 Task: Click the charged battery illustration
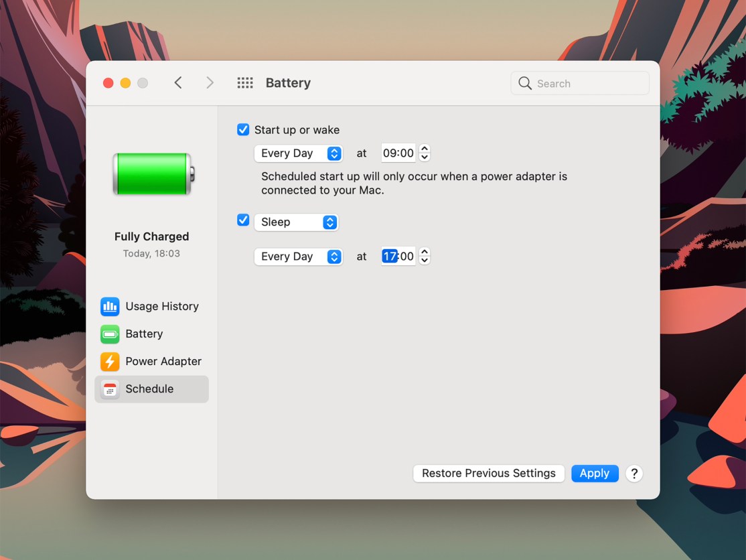click(x=152, y=173)
